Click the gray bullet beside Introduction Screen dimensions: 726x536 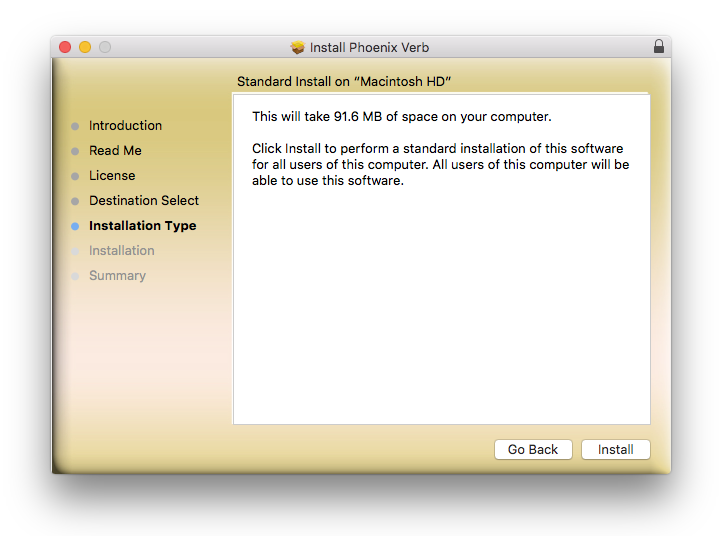click(75, 126)
